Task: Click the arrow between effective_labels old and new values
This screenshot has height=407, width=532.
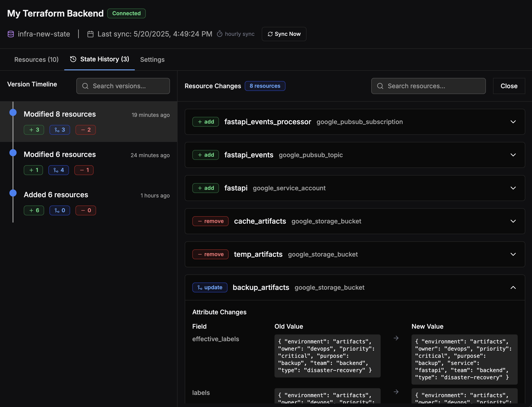Action: (396, 338)
